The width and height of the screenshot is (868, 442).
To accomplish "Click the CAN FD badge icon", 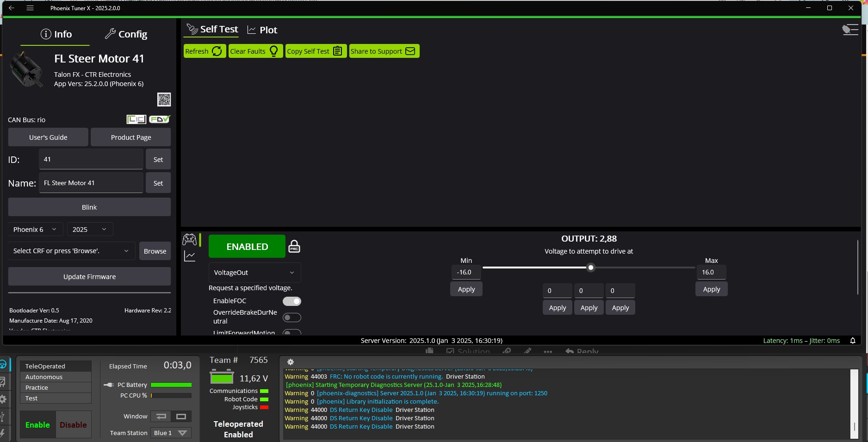I will pyautogui.click(x=160, y=119).
